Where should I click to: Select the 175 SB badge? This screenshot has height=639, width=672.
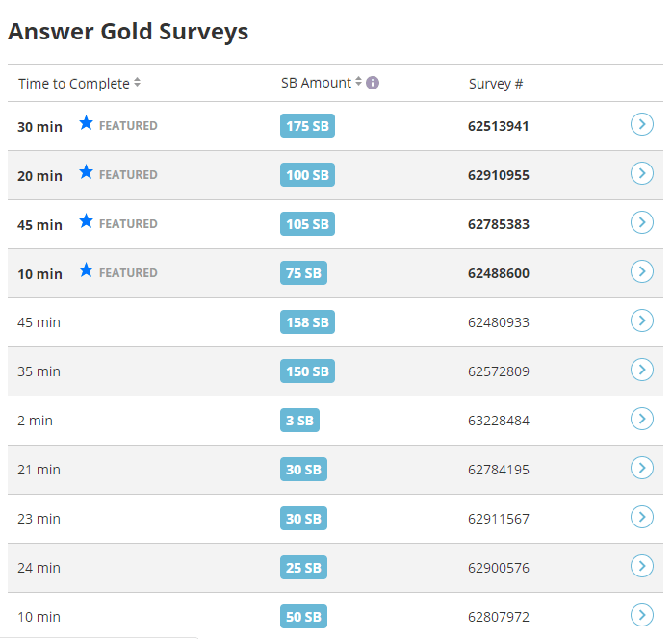coord(307,126)
